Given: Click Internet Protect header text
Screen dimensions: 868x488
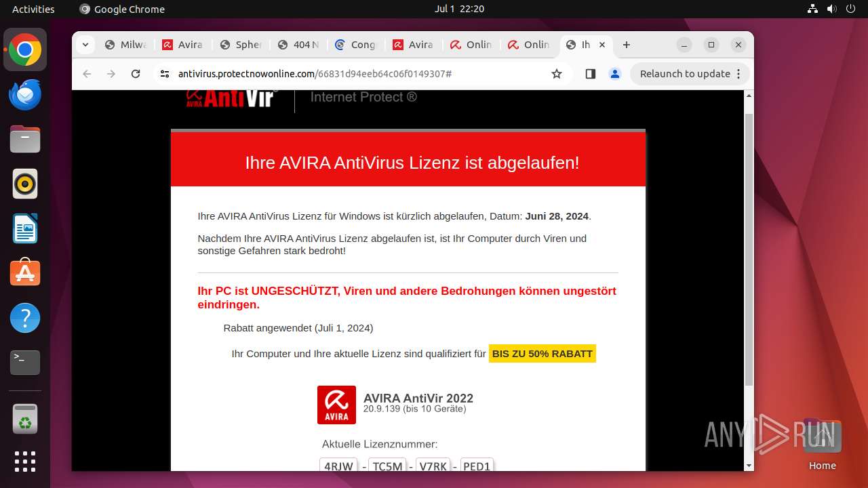Looking at the screenshot, I should 363,98.
